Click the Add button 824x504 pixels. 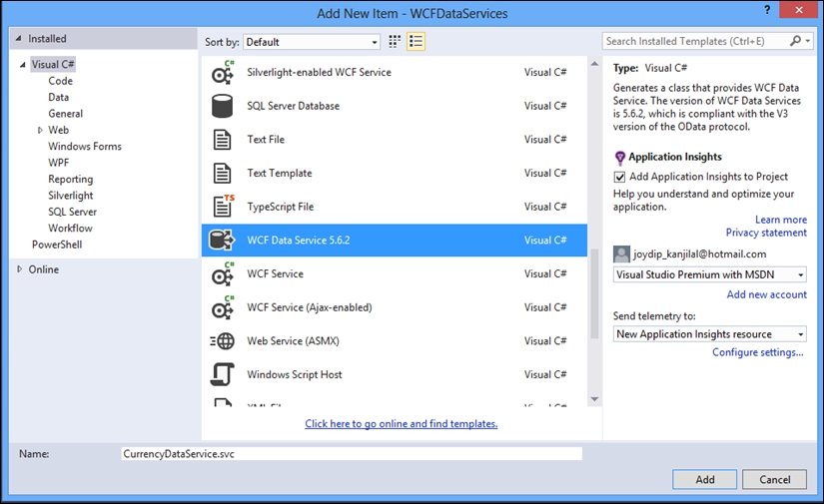coord(704,479)
